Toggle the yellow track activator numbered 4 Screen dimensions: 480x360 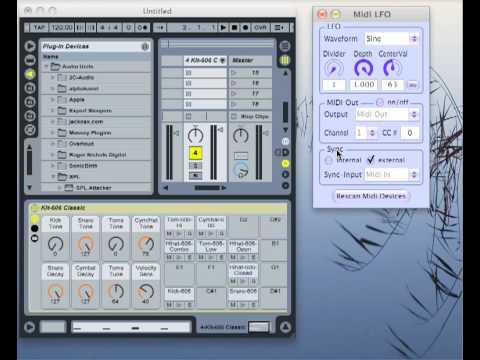(x=195, y=153)
